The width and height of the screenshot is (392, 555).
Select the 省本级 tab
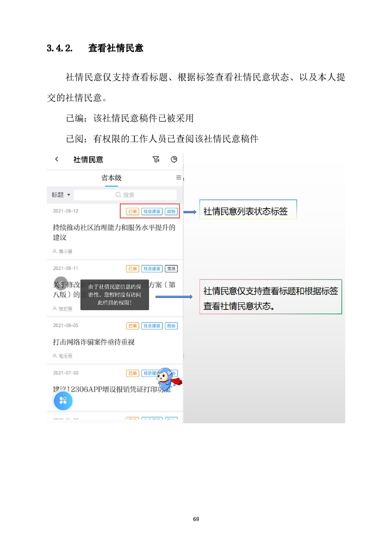point(111,178)
